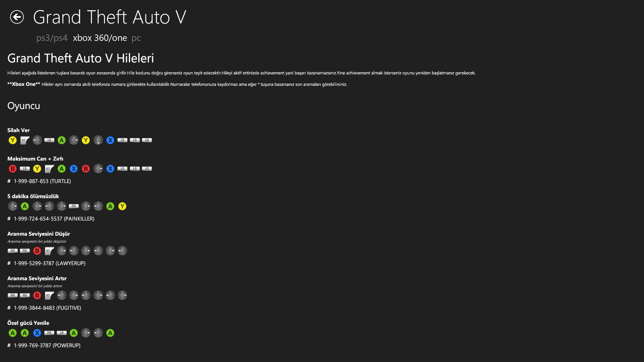The width and height of the screenshot is (644, 362).
Task: Click the LB icon in Özel gücü Yenile
Action: point(62,333)
